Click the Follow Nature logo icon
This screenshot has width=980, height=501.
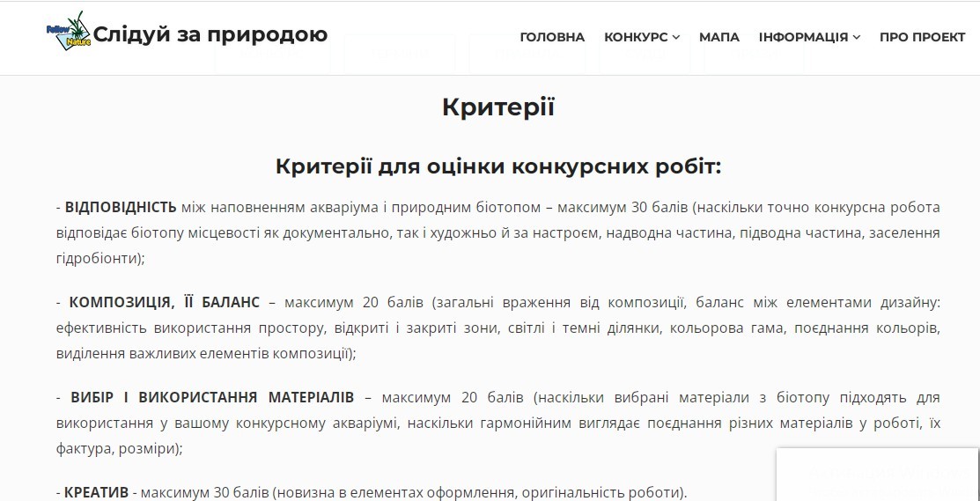[x=69, y=33]
